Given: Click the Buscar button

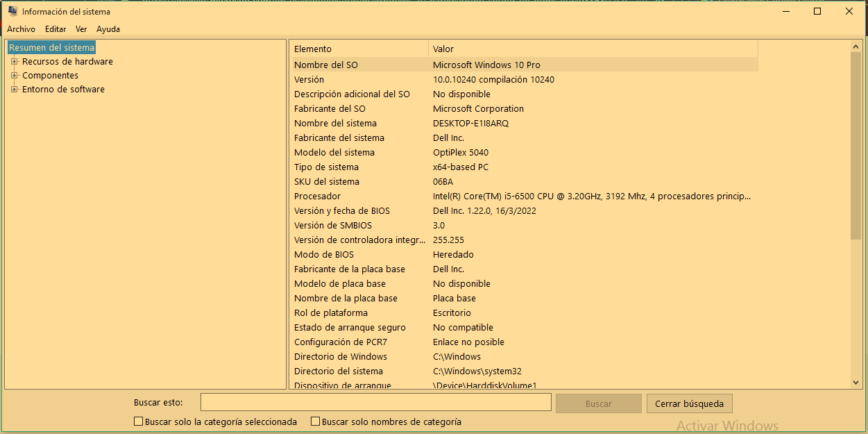Looking at the screenshot, I should [x=598, y=403].
